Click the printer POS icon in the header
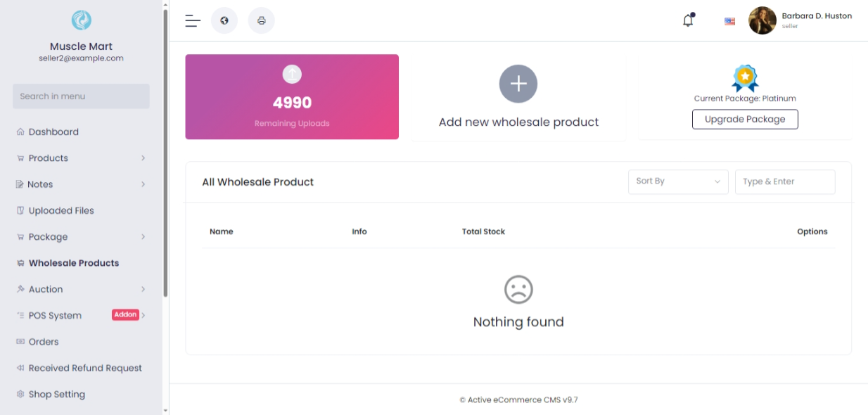Image resolution: width=868 pixels, height=415 pixels. coord(262,20)
